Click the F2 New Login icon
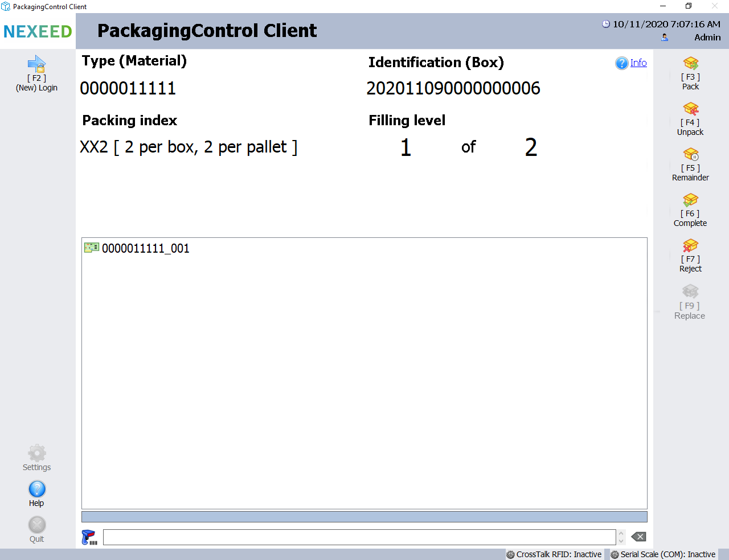The image size is (729, 560). click(36, 64)
